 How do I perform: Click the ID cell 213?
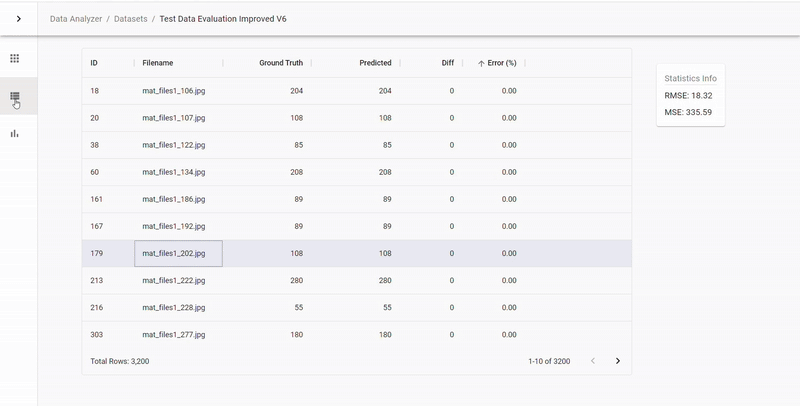point(108,281)
